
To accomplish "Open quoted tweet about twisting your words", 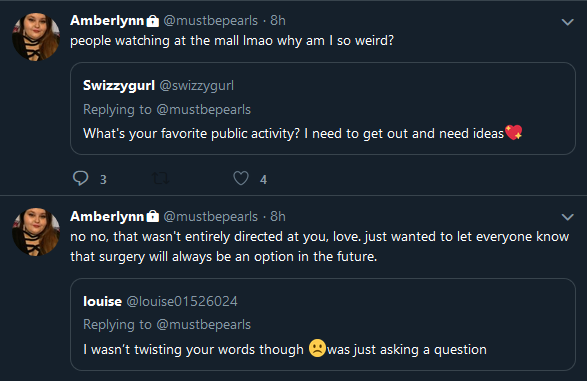I will click(323, 324).
